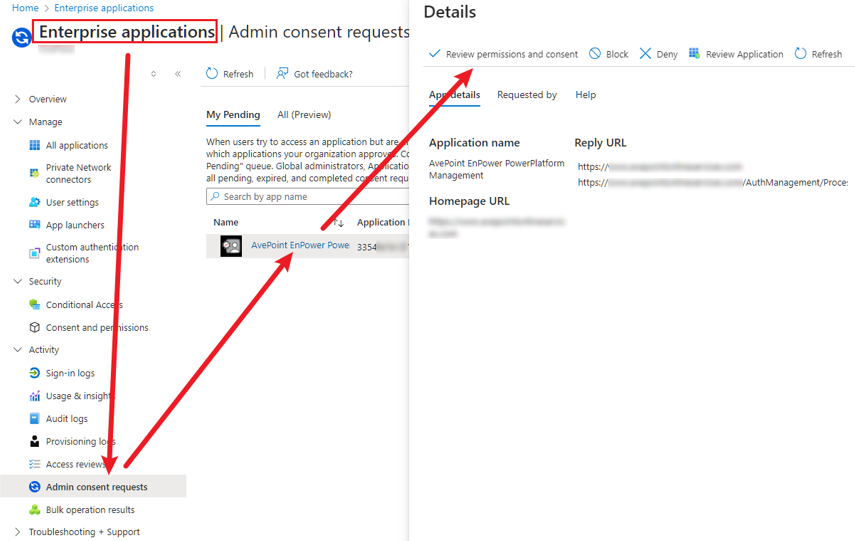Image resolution: width=855 pixels, height=541 pixels.
Task: Click the Name column header
Action: tap(226, 222)
